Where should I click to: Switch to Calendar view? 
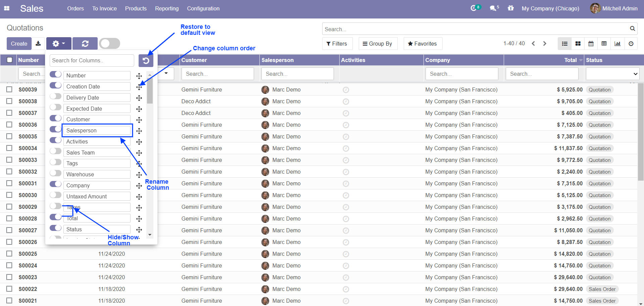tap(591, 44)
